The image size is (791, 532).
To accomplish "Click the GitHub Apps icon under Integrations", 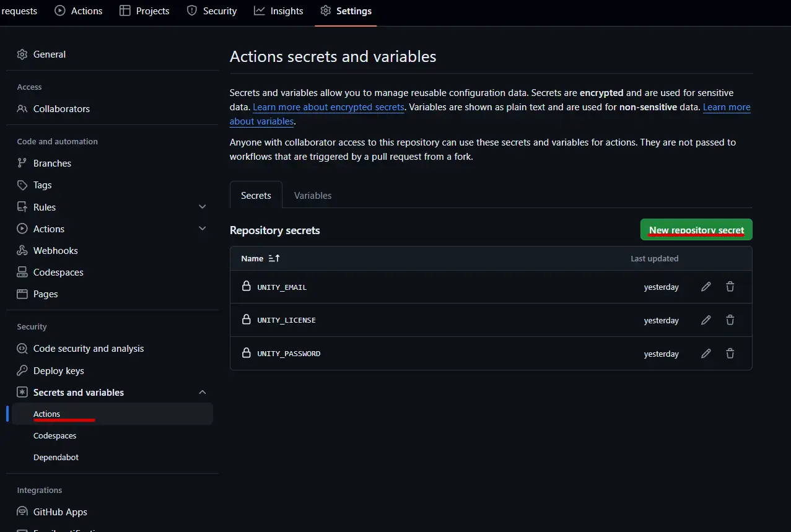I will click(x=21, y=512).
